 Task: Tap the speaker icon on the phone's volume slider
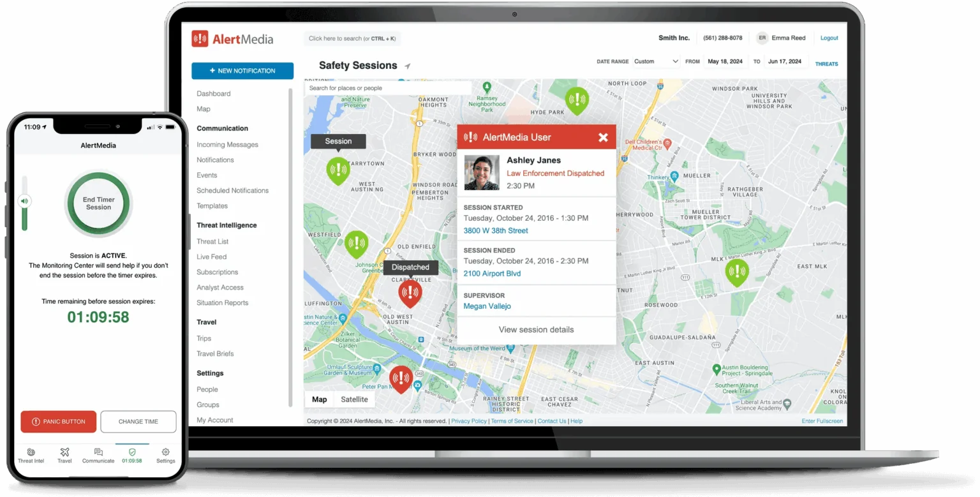(25, 202)
